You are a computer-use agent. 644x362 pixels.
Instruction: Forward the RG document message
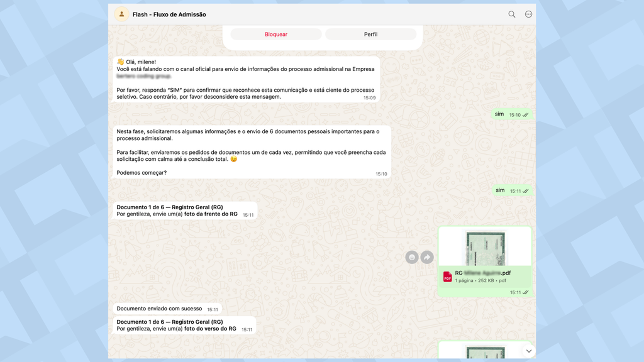(427, 256)
